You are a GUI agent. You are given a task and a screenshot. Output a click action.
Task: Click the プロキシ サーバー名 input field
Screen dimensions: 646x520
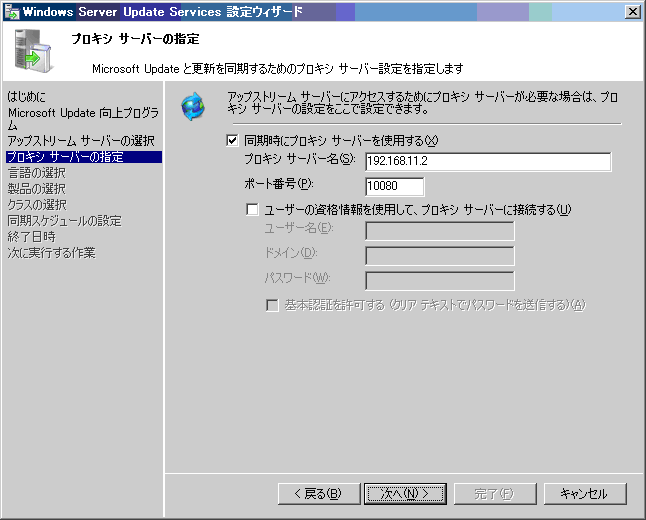[x=488, y=162]
